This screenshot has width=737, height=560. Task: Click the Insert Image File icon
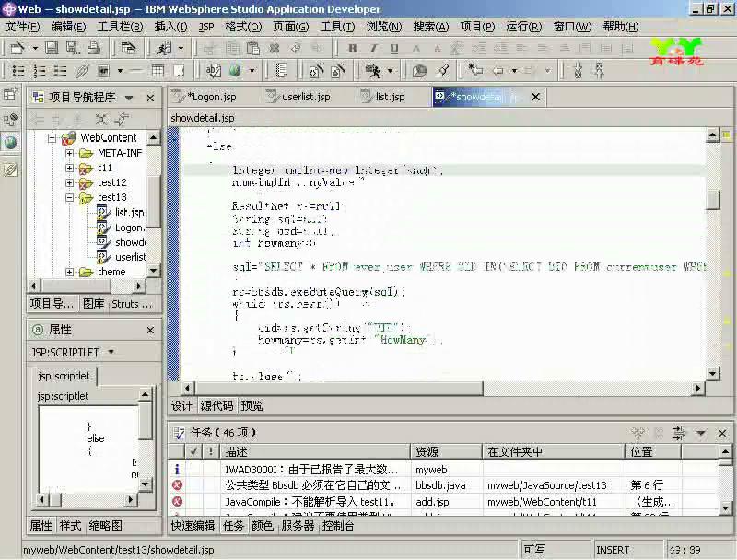click(103, 71)
